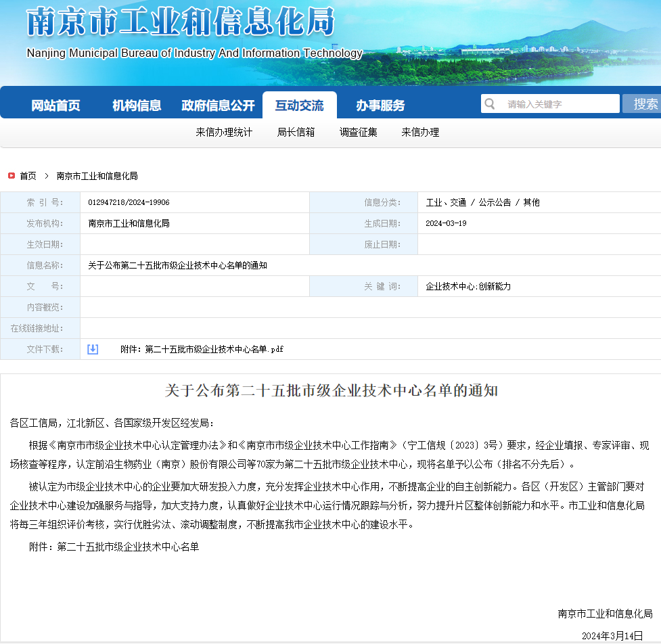Click the search magnifier icon
The width and height of the screenshot is (661, 644).
[x=488, y=103]
